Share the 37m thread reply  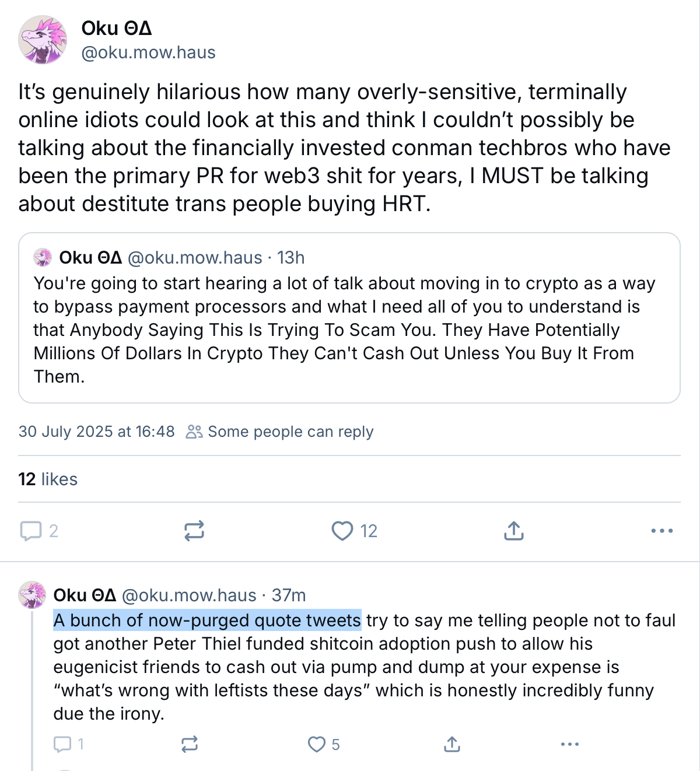pyautogui.click(x=452, y=744)
